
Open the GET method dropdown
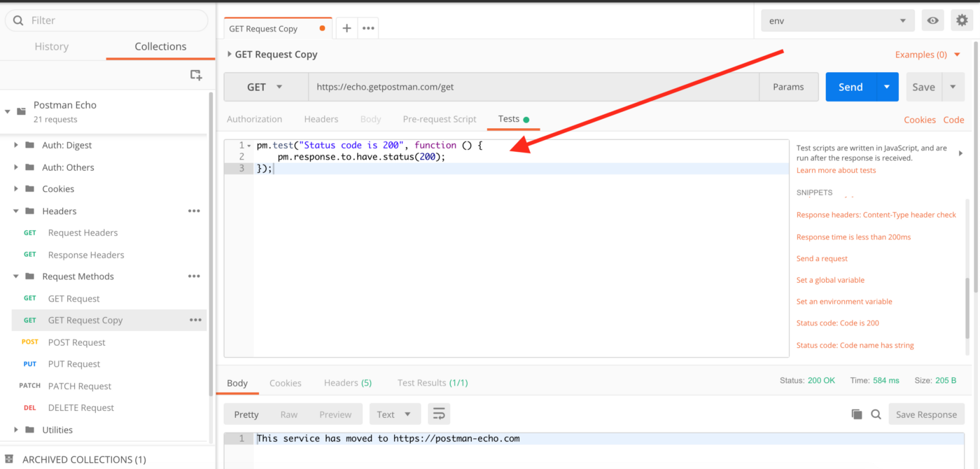(x=265, y=87)
